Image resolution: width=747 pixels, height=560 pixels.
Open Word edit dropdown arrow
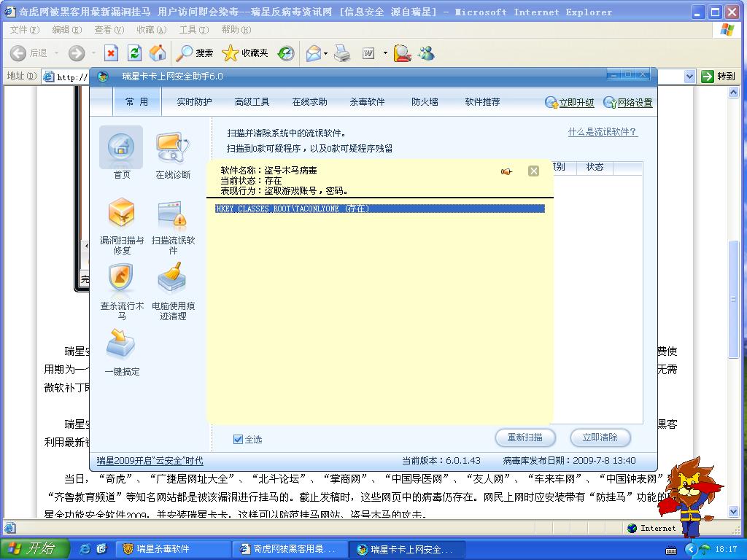(385, 52)
